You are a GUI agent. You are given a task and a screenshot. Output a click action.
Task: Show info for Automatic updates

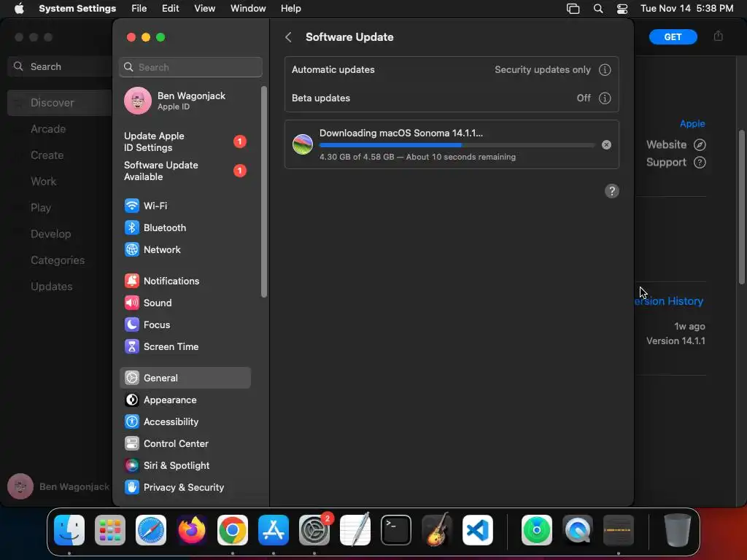[x=605, y=70]
